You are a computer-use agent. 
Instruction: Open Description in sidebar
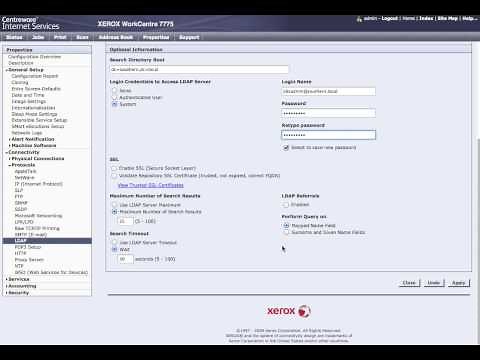[x=21, y=63]
